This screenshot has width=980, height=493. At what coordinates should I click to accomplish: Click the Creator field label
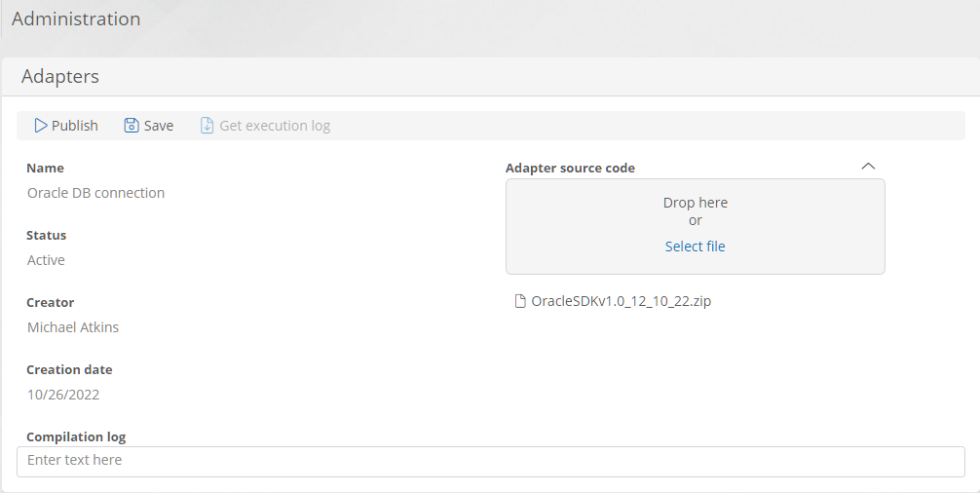click(x=50, y=302)
